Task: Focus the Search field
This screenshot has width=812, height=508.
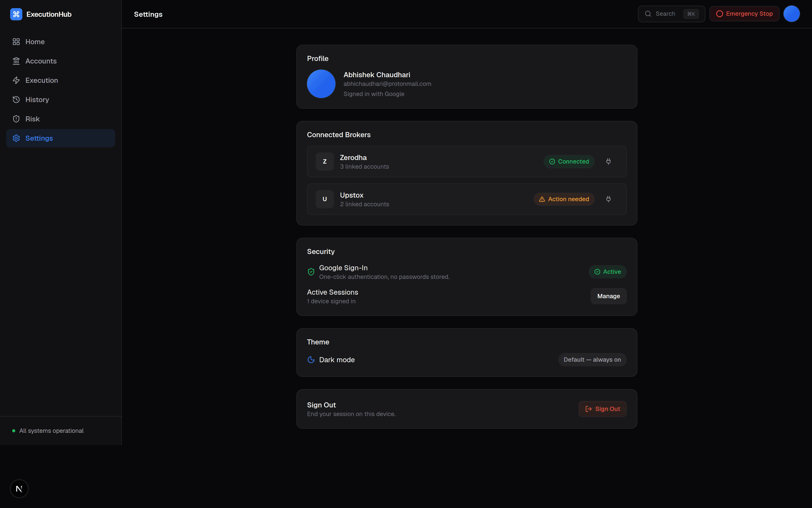Action: (x=671, y=14)
